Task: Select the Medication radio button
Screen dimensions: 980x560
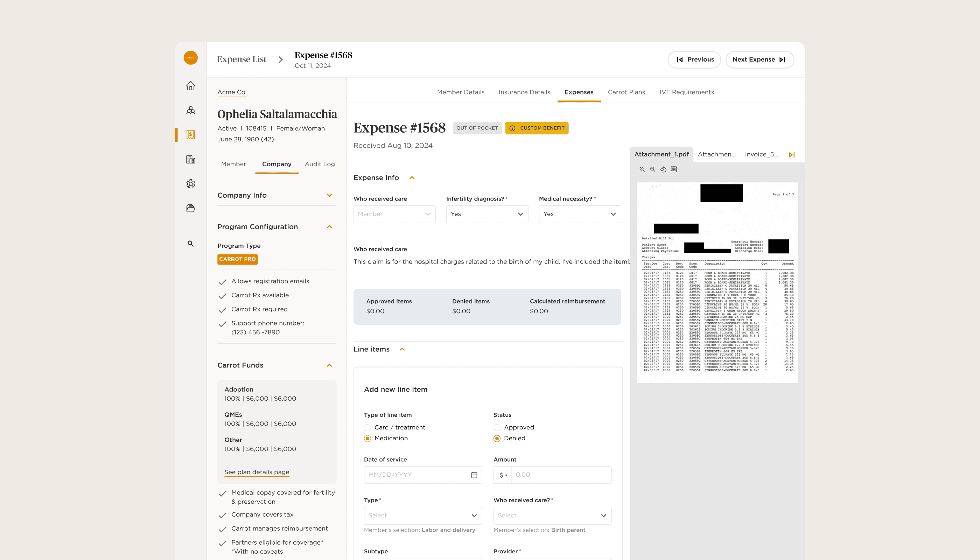Action: [x=368, y=439]
